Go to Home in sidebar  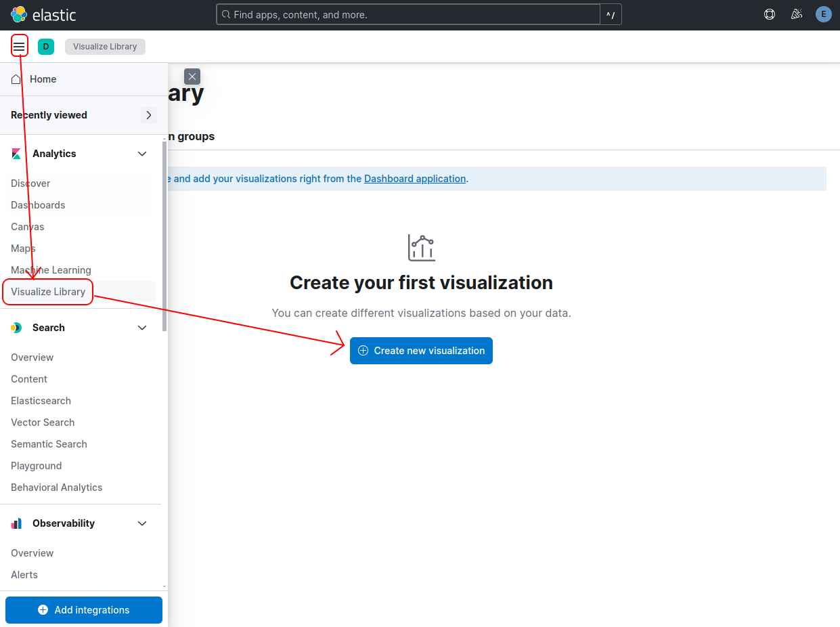tap(43, 79)
